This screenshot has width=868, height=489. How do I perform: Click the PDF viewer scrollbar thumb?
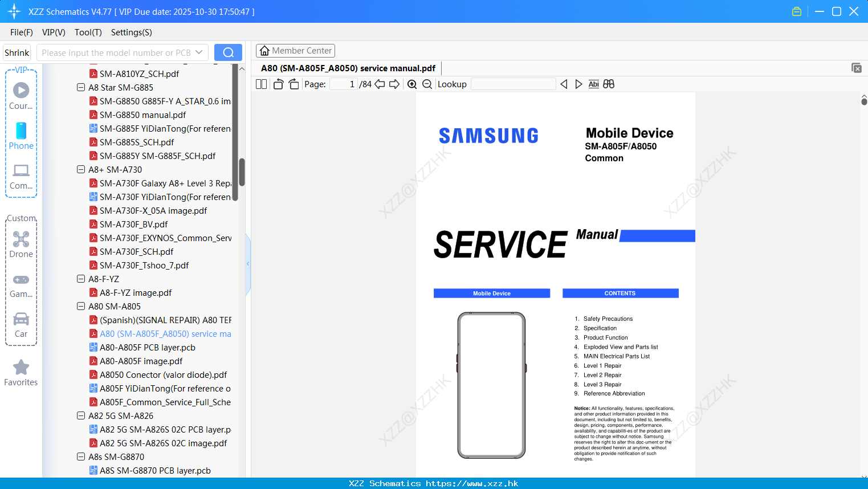pos(864,101)
